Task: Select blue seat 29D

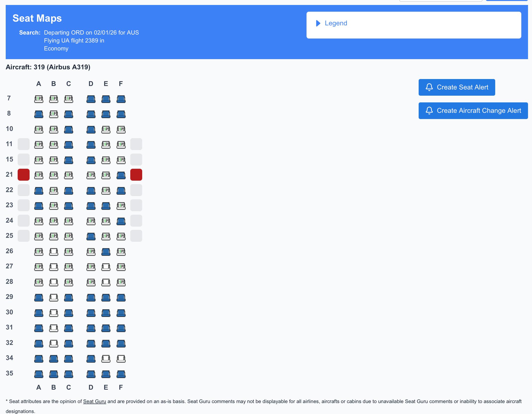Action: (x=91, y=297)
